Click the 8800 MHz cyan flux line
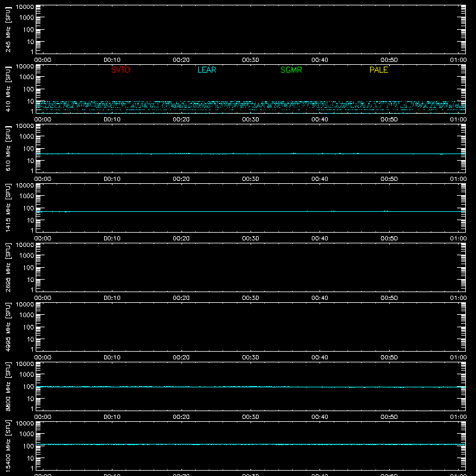The width and height of the screenshot is (476, 476). (x=250, y=387)
